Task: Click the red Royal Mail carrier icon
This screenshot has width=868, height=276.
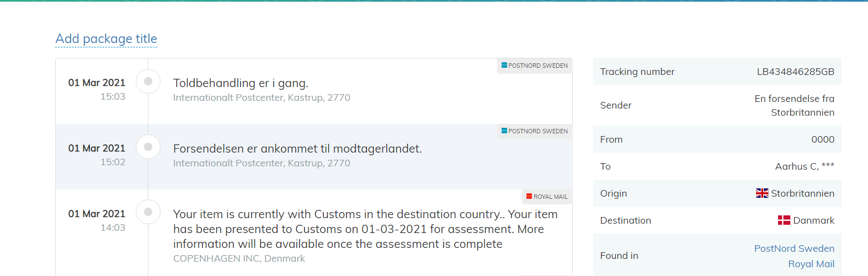Action: point(529,196)
